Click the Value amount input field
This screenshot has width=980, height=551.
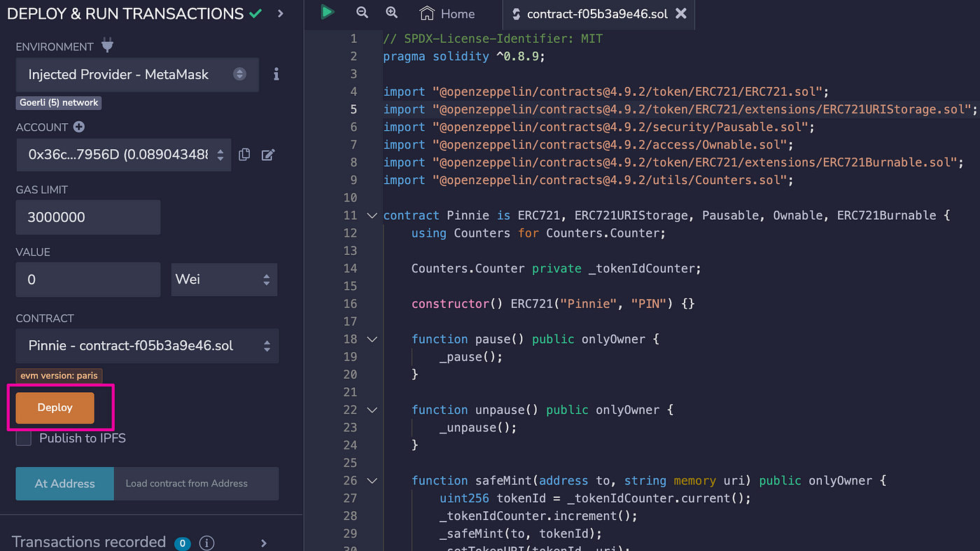88,279
